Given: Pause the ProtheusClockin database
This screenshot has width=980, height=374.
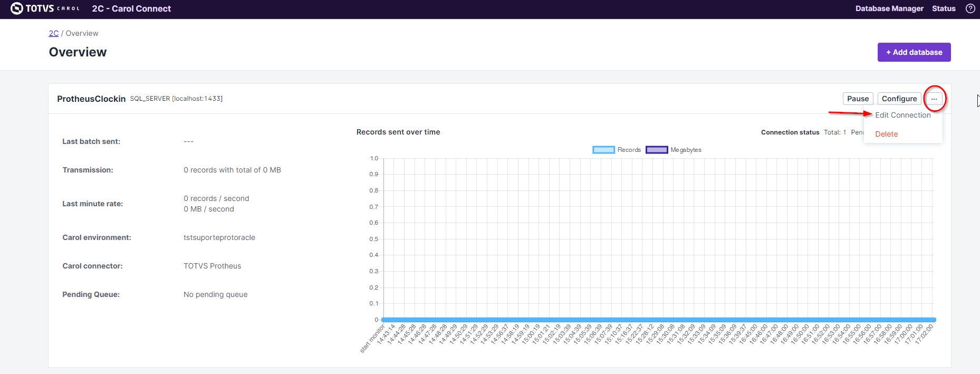Looking at the screenshot, I should (858, 99).
